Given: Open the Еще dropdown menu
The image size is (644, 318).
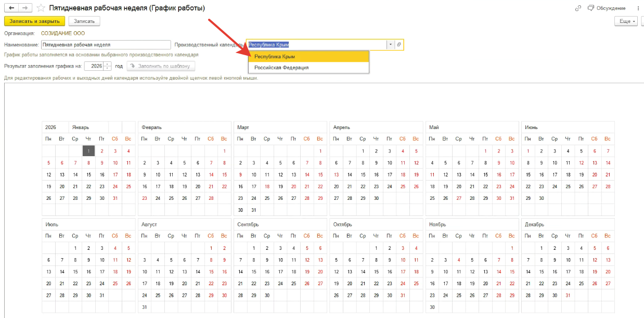Looking at the screenshot, I should click(x=625, y=21).
